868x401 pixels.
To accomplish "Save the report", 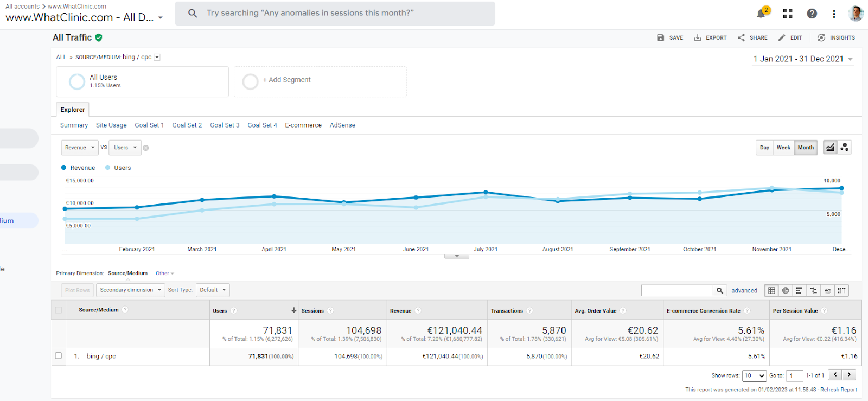I will pyautogui.click(x=670, y=37).
